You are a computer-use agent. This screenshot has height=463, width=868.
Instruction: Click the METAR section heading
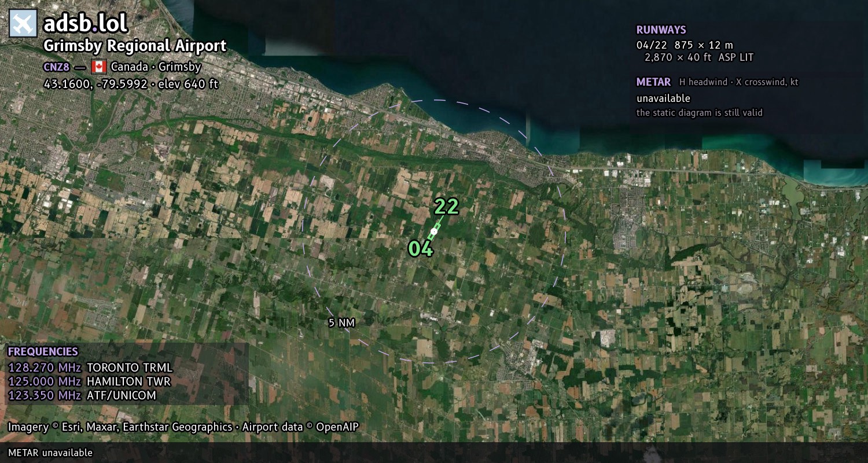(653, 82)
